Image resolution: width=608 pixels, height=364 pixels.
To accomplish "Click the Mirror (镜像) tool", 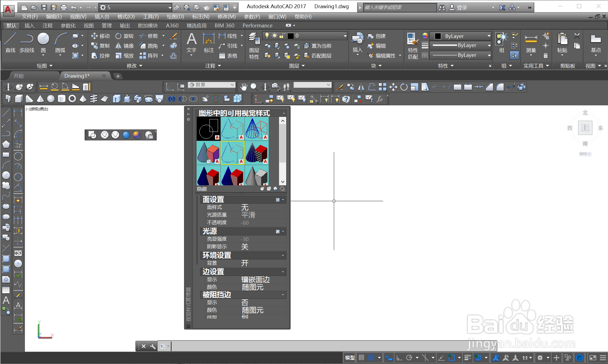I will (125, 46).
